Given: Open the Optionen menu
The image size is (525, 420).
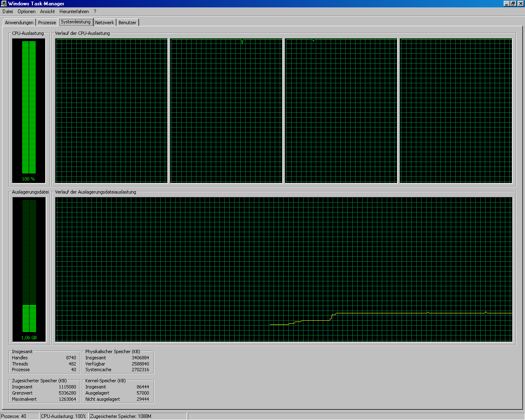Looking at the screenshot, I should 26,11.
